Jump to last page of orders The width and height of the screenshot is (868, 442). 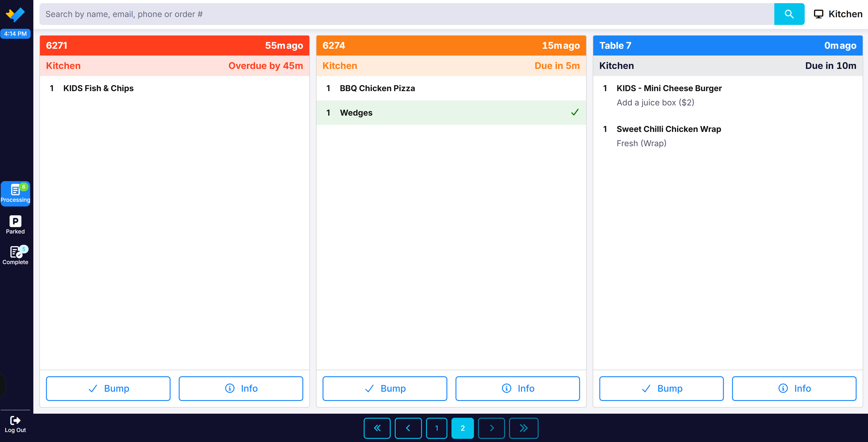pyautogui.click(x=524, y=428)
